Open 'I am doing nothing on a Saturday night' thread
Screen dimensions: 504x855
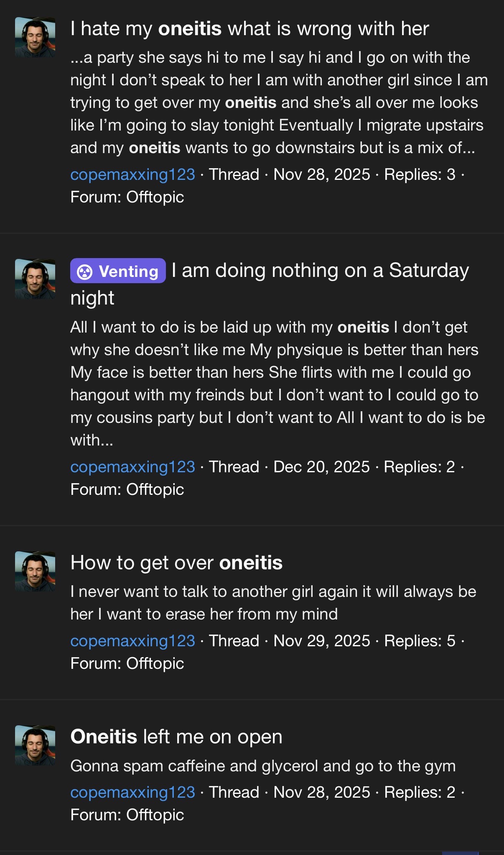[320, 271]
